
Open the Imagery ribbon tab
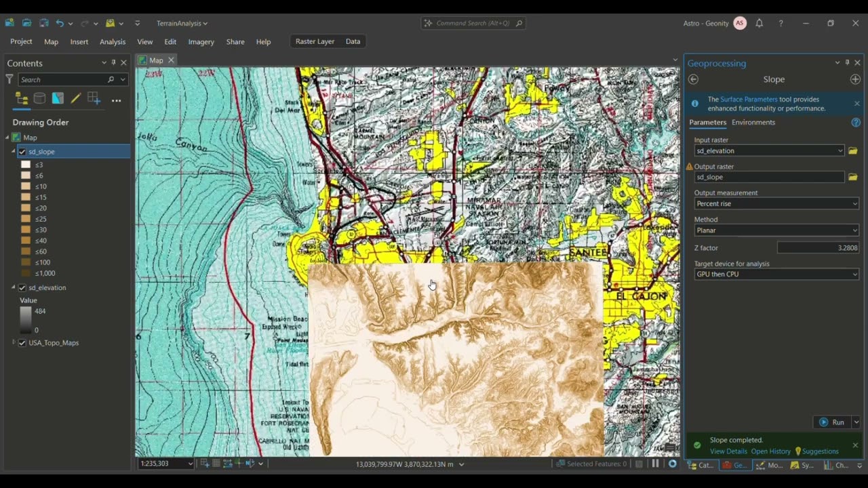201,41
